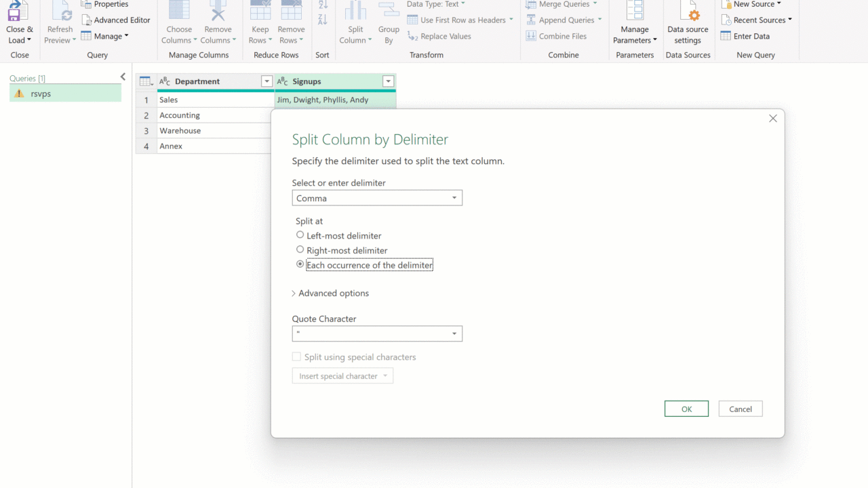Select Each occurrence of the delimiter

pos(300,265)
